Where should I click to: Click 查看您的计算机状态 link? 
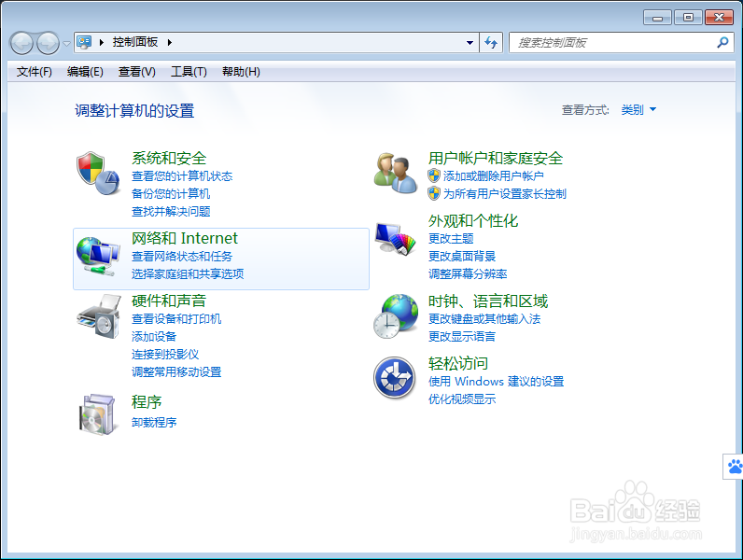[182, 176]
